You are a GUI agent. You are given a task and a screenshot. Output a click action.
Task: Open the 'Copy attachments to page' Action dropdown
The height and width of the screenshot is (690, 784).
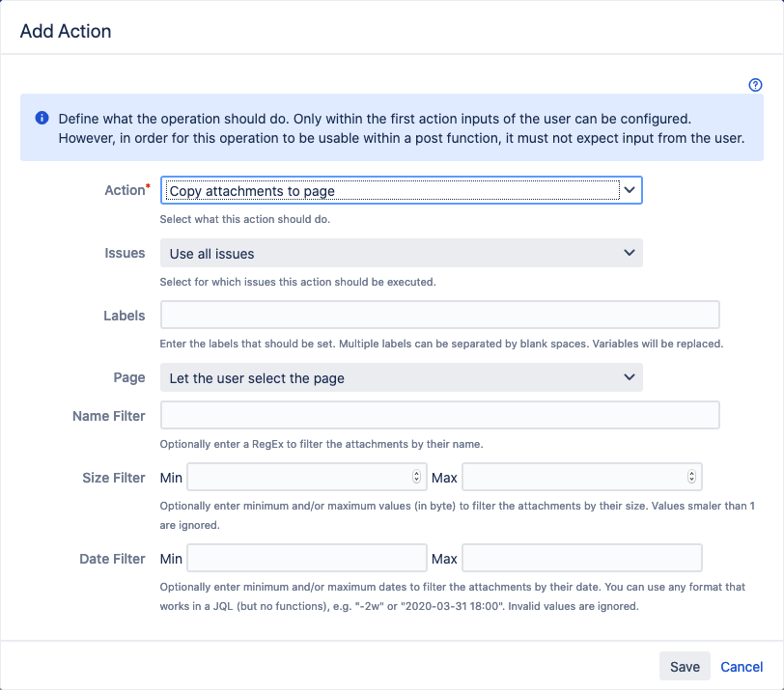click(x=401, y=190)
